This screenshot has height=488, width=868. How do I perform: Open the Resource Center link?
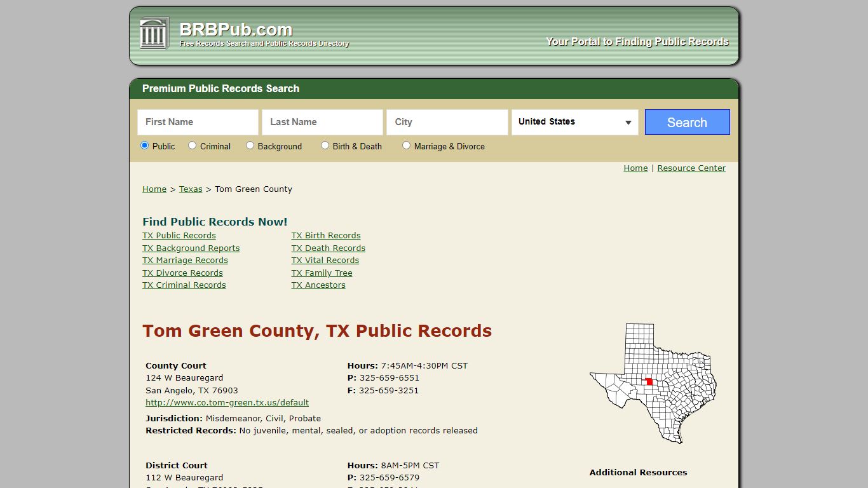click(x=691, y=168)
